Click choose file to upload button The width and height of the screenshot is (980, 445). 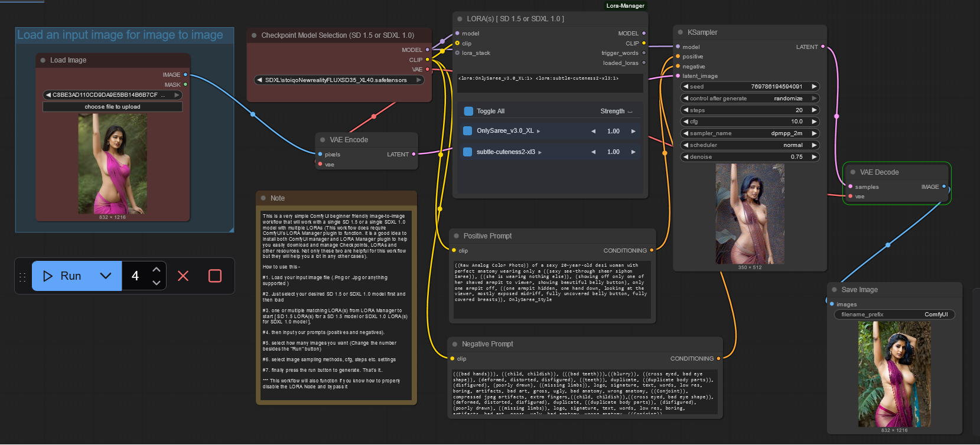[112, 107]
